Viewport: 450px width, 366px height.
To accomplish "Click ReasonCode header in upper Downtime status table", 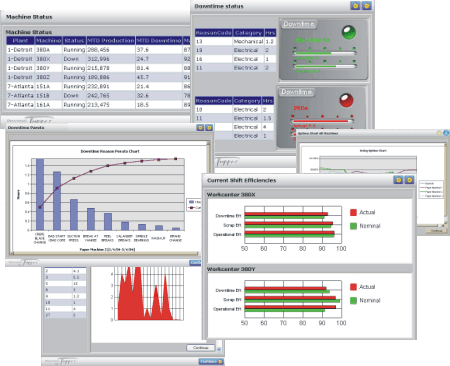I will click(x=214, y=33).
